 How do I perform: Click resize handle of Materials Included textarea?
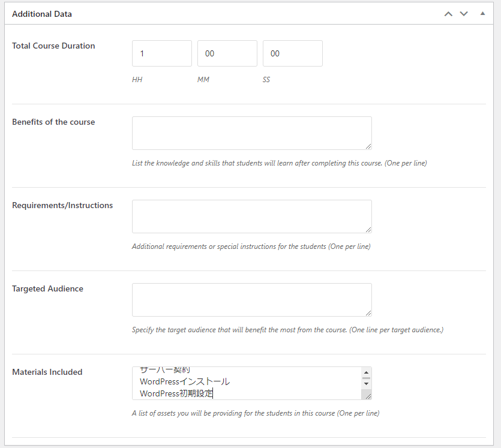point(368,396)
